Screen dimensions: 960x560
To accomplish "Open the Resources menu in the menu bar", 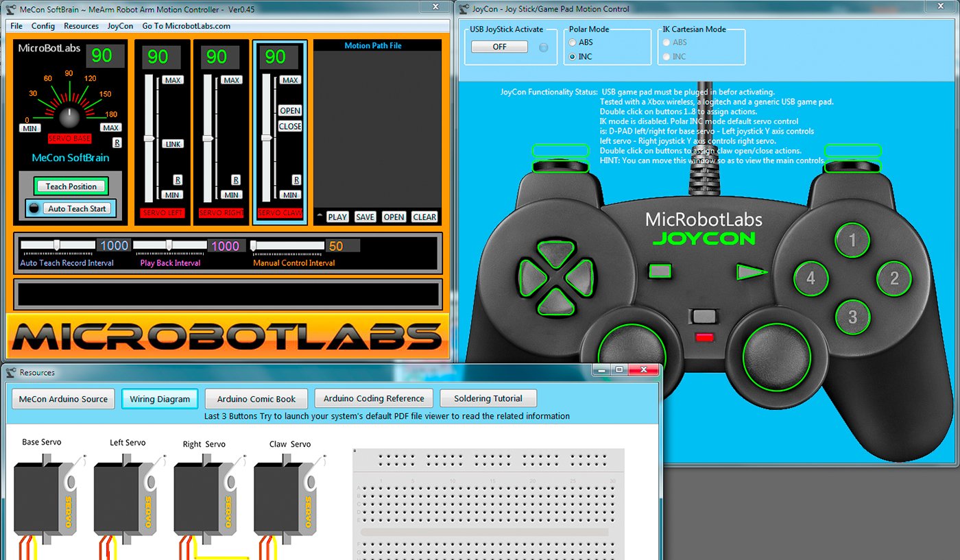I will click(x=82, y=26).
